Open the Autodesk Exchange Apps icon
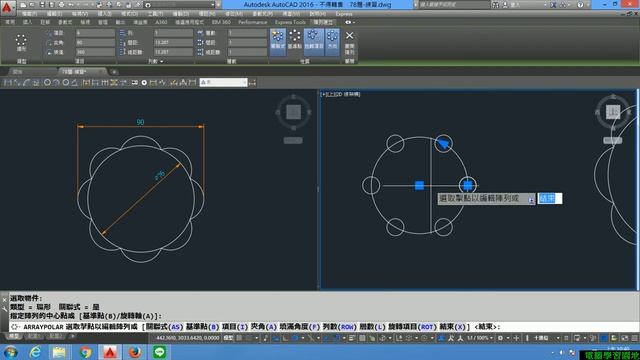 [x=553, y=5]
